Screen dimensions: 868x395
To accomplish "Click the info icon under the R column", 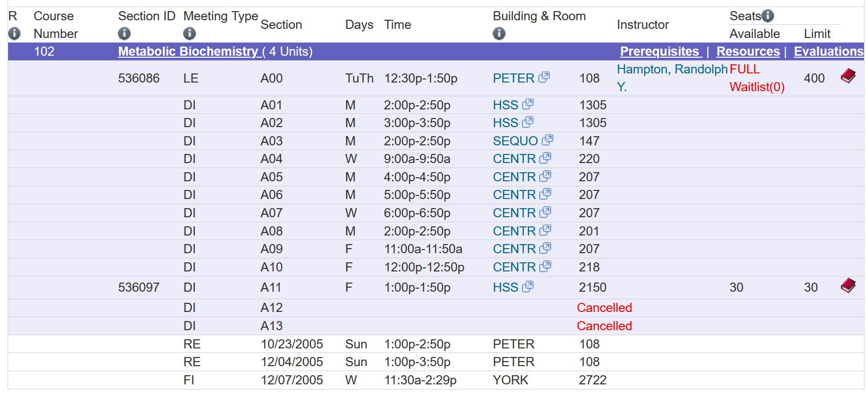I will 14,33.
